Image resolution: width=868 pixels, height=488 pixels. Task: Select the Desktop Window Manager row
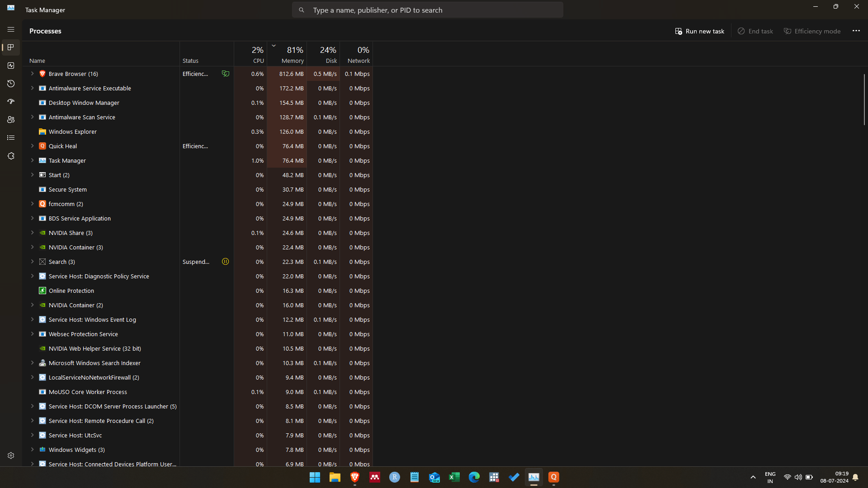pyautogui.click(x=198, y=103)
